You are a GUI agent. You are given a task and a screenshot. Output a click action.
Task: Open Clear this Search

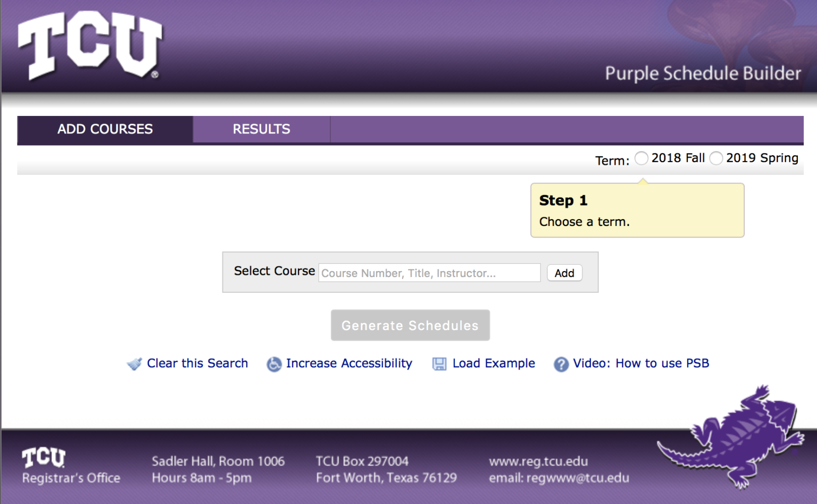coord(197,364)
